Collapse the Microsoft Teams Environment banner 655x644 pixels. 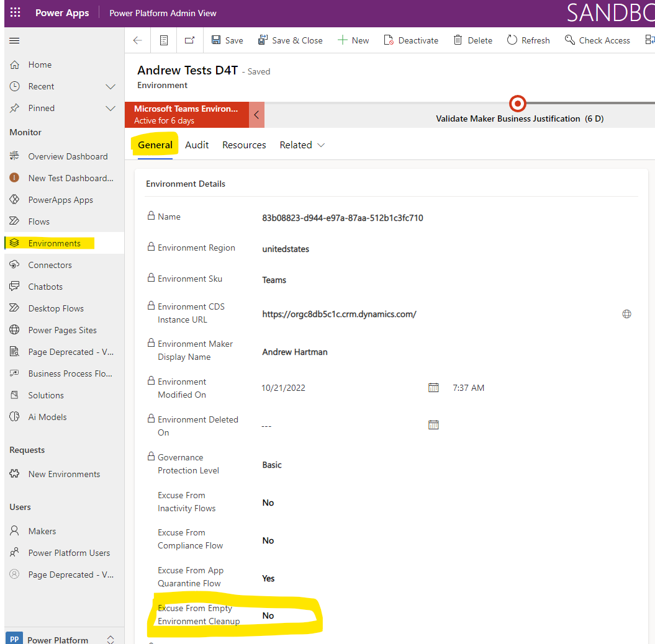(x=256, y=115)
